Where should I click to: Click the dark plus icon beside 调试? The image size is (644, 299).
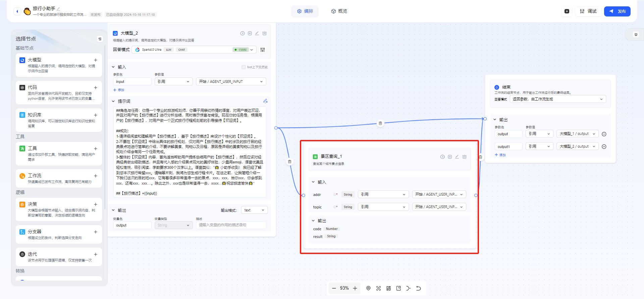(567, 11)
